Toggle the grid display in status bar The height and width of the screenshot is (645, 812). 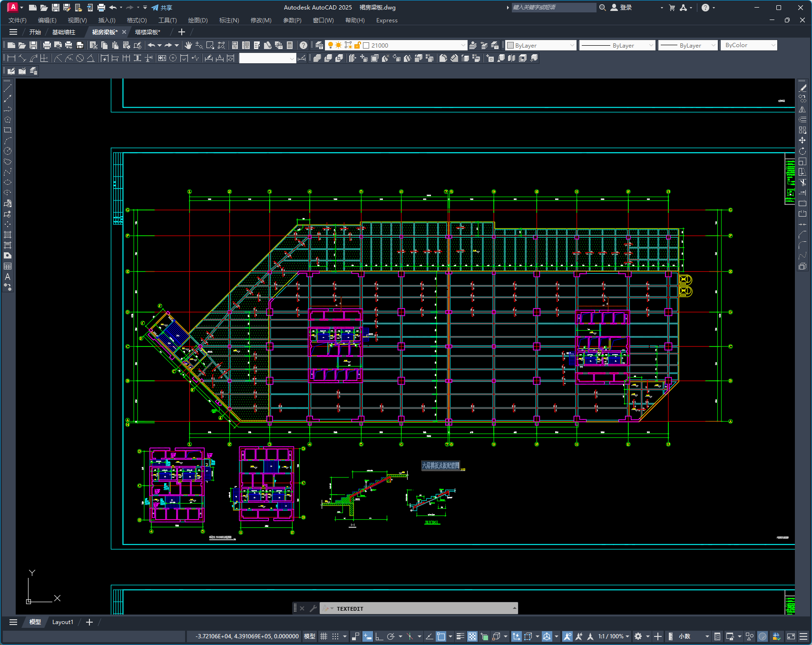click(324, 636)
